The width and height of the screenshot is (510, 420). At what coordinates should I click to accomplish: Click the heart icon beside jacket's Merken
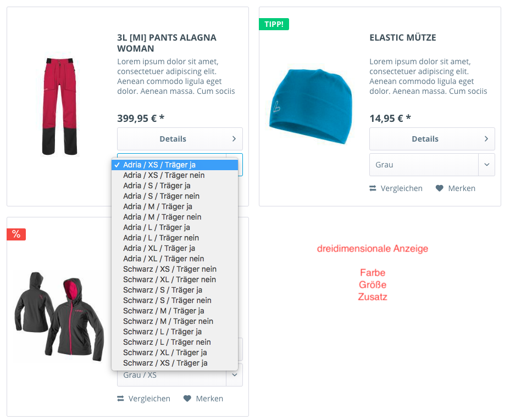(x=187, y=399)
